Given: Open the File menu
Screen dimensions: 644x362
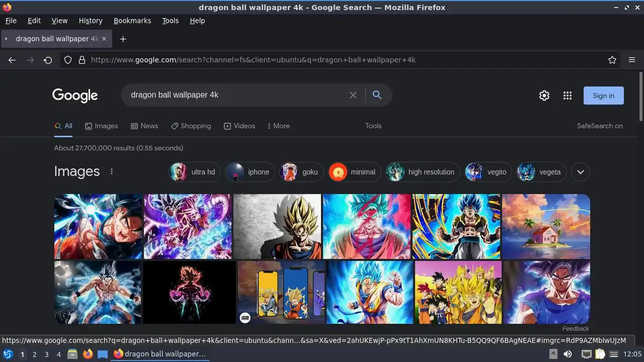Looking at the screenshot, I should 11,21.
